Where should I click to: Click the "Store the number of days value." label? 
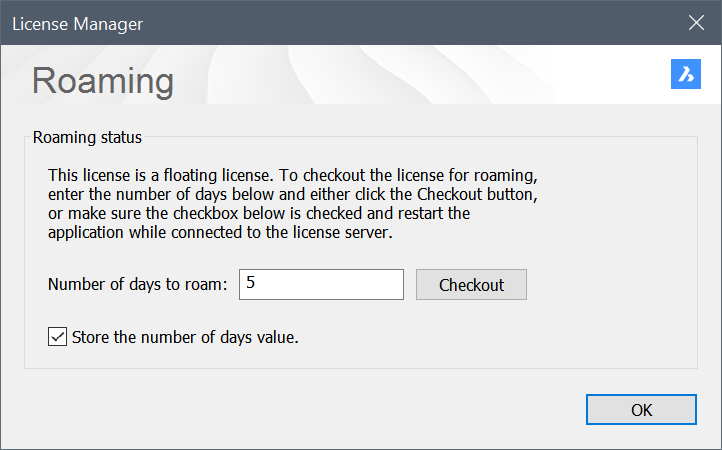point(185,337)
